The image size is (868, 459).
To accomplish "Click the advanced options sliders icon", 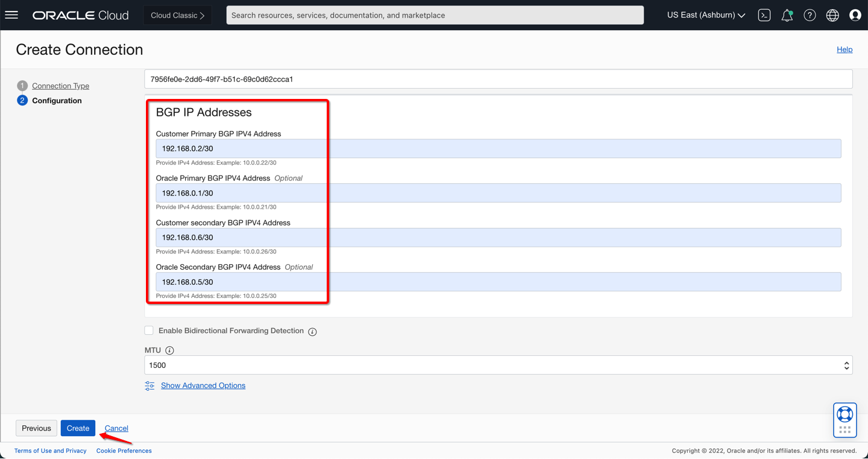I will [149, 386].
